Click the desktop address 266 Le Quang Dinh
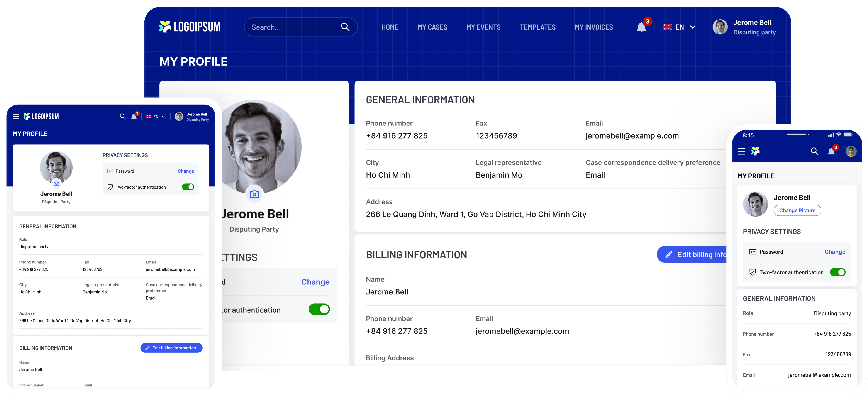Image resolution: width=868 pixels, height=396 pixels. click(476, 214)
